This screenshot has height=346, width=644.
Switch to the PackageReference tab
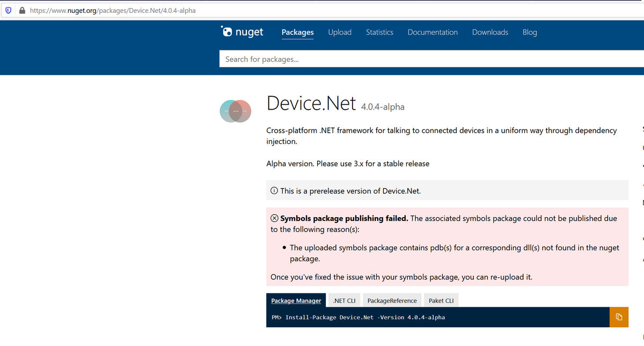coord(392,300)
